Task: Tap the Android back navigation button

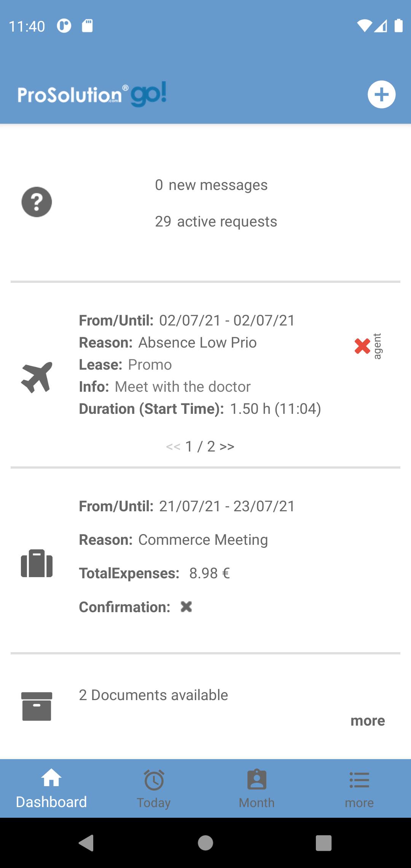Action: click(x=86, y=843)
